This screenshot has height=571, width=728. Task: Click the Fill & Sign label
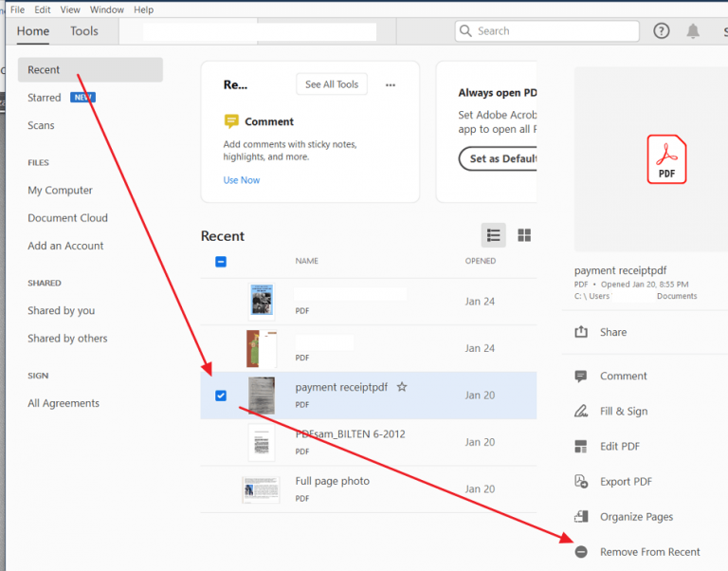click(624, 411)
